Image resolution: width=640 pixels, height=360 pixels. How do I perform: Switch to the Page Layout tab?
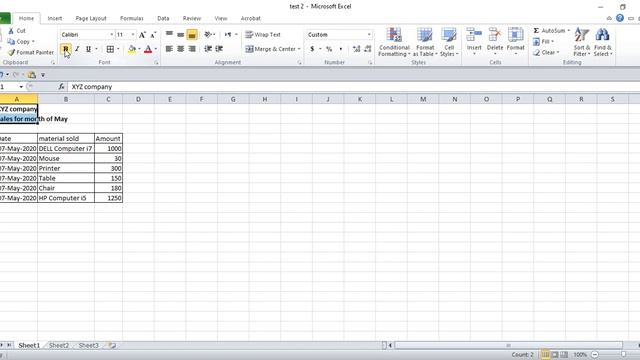[91, 18]
